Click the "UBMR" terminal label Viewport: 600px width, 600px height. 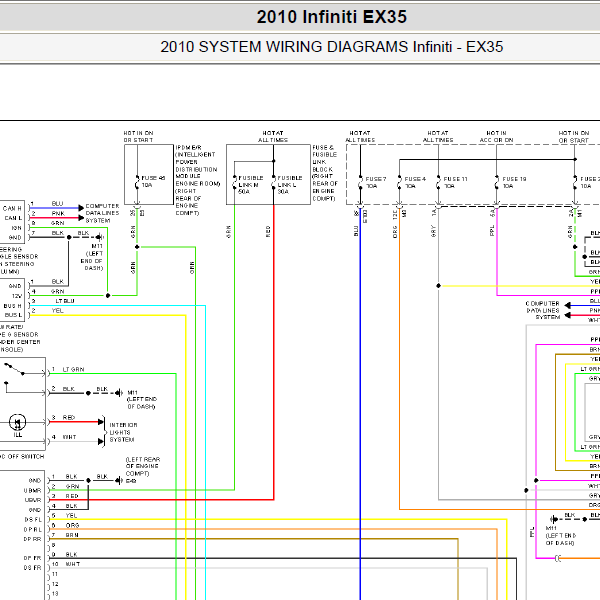[33, 491]
